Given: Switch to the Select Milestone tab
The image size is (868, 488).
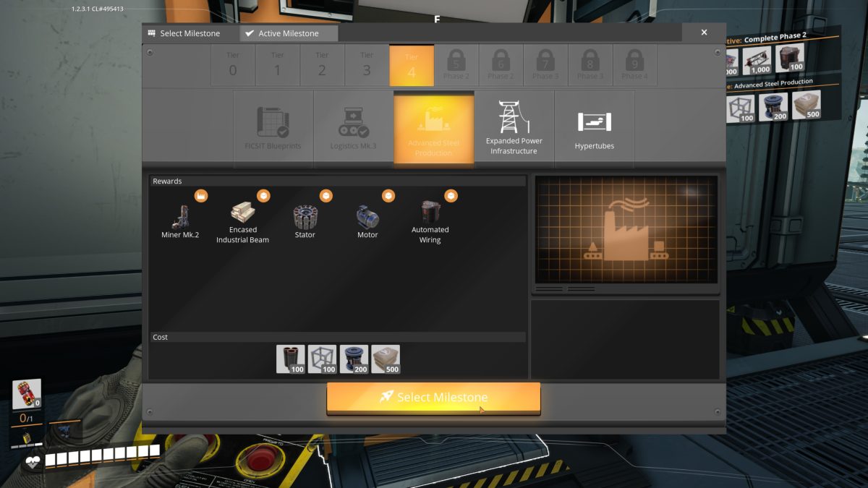Looking at the screenshot, I should [190, 33].
